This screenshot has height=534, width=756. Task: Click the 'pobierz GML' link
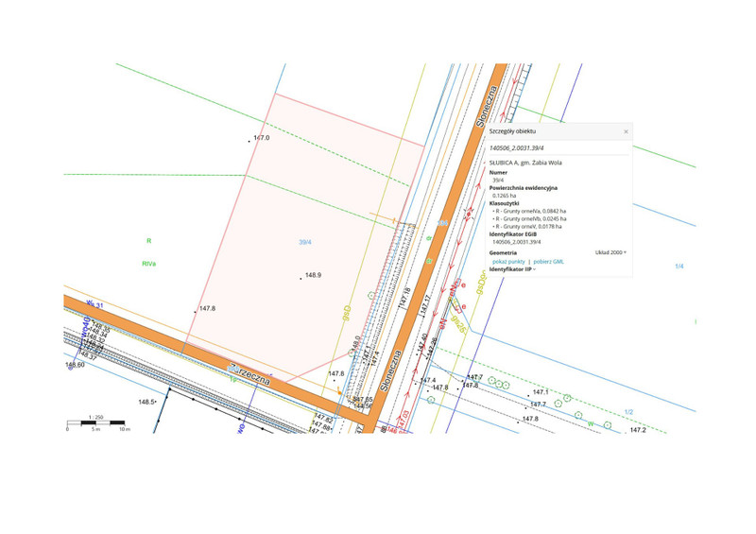click(549, 261)
